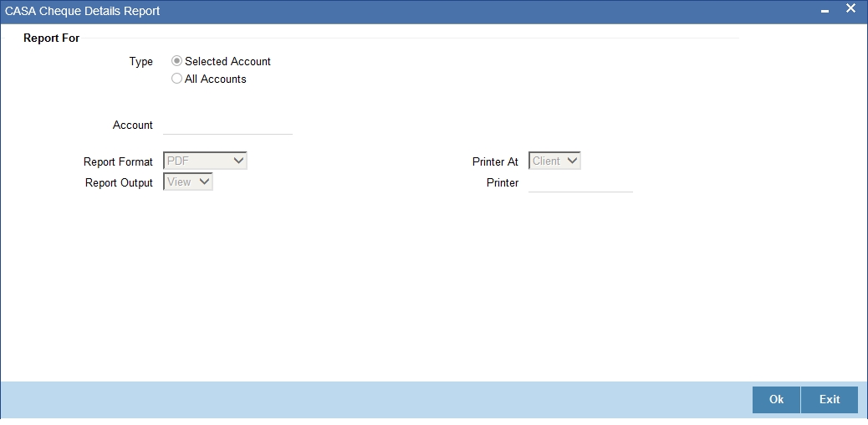Screen dimensions: 868x425
Task: Choose the All Accounts radio option
Action: (x=177, y=79)
